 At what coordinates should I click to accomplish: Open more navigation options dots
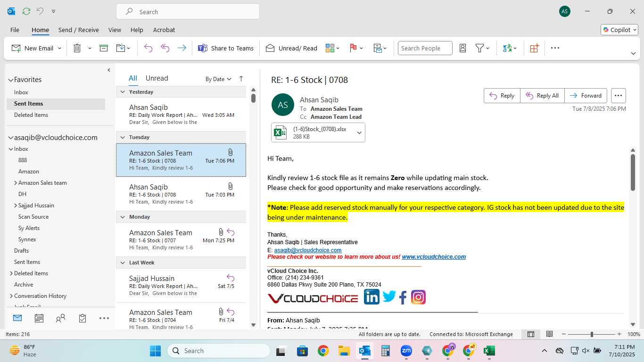[104, 319]
